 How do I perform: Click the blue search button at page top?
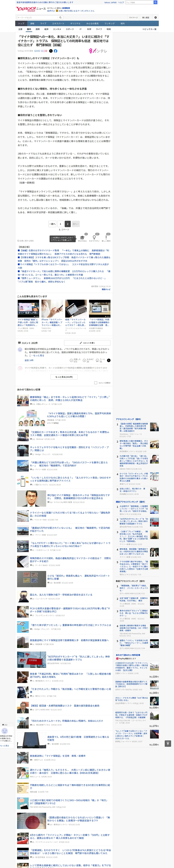point(155,2)
